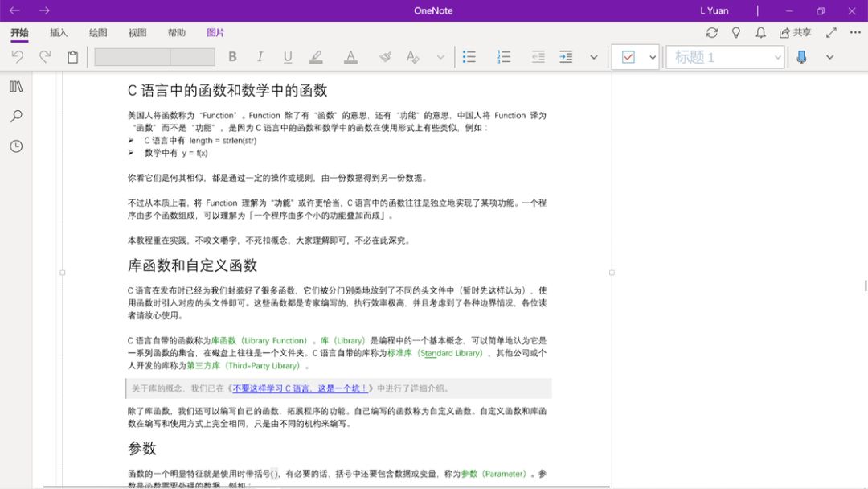Toggle the to-do checkbox tag
The image size is (868, 489).
click(x=628, y=57)
